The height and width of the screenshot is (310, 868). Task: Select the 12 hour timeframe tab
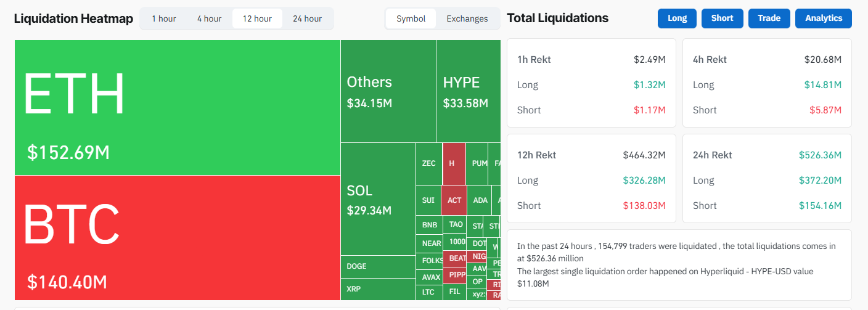point(257,18)
